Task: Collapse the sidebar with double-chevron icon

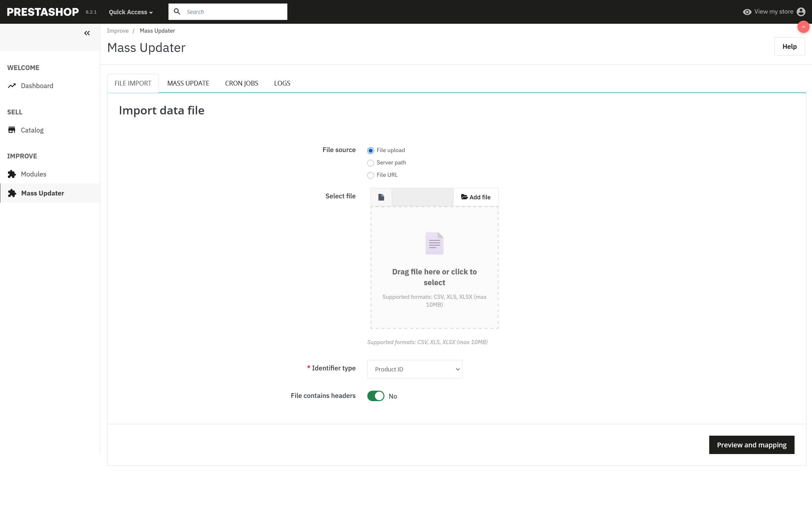Action: pyautogui.click(x=87, y=33)
